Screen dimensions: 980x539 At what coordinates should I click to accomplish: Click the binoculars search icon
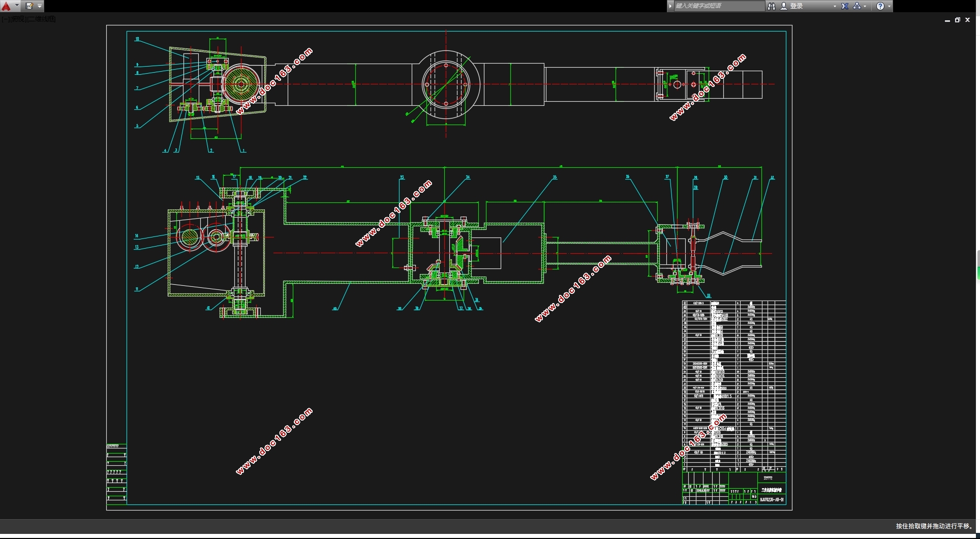(772, 6)
